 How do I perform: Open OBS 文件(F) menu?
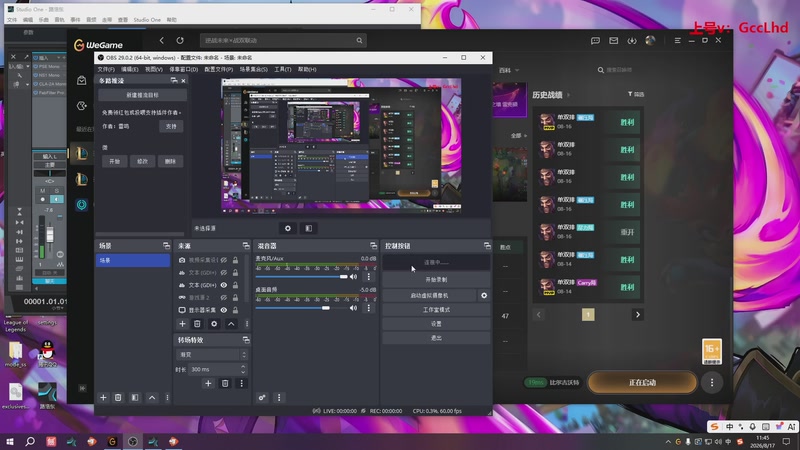tap(106, 69)
